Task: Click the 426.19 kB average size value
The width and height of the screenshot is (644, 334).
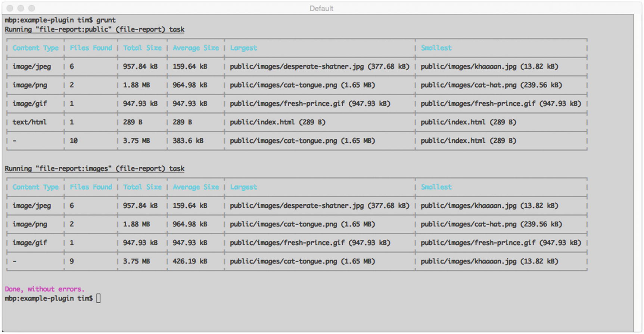Action: [x=190, y=262]
